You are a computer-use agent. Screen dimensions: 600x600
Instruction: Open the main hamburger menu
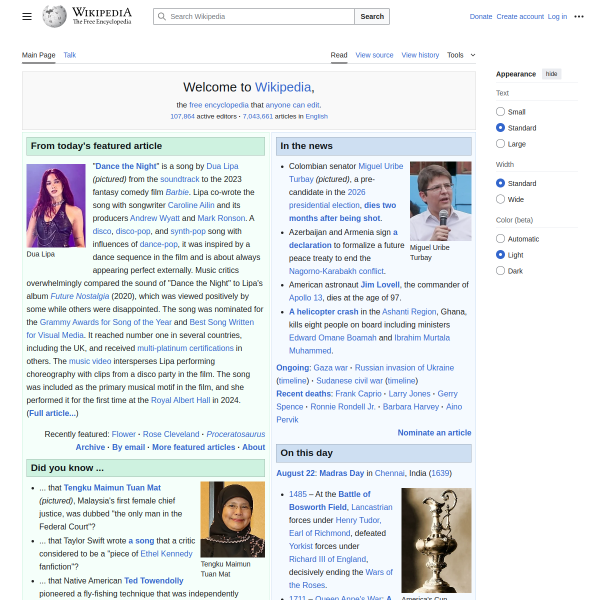pos(27,16)
